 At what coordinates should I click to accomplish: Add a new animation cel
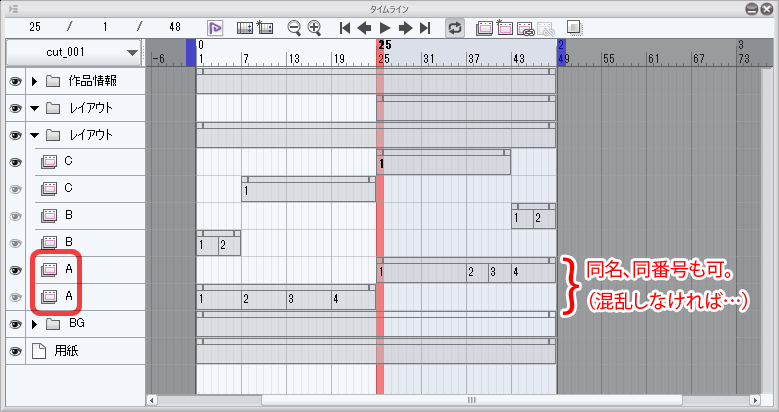[x=504, y=28]
